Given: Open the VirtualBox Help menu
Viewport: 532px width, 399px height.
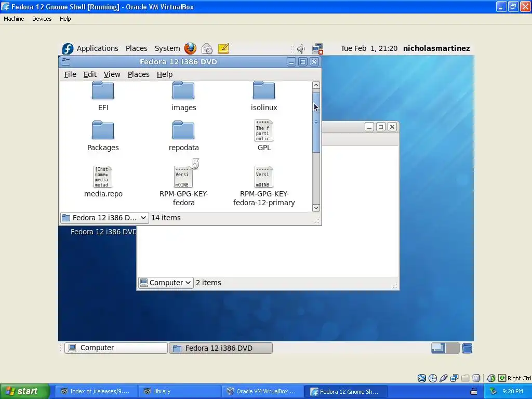Looking at the screenshot, I should pyautogui.click(x=65, y=19).
